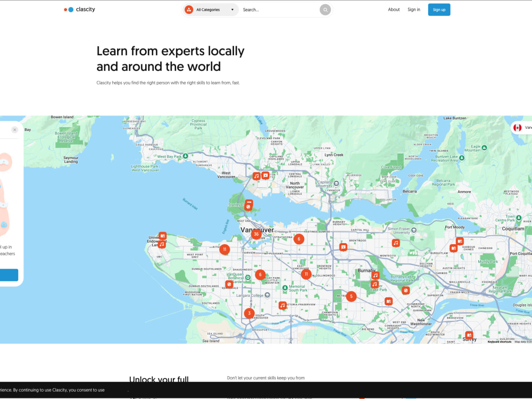Click the New Westminster map label
The image size is (532, 399).
[x=421, y=322]
